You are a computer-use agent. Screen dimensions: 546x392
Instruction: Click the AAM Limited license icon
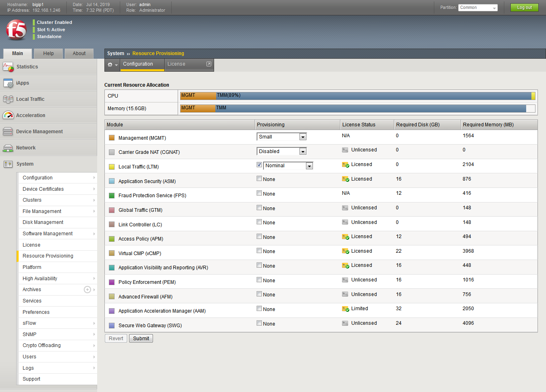(x=345, y=309)
